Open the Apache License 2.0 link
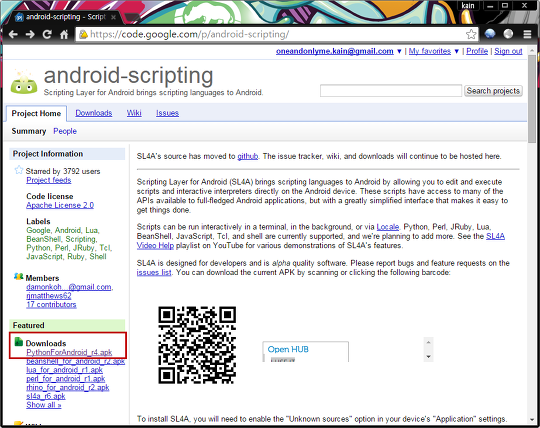 point(60,205)
